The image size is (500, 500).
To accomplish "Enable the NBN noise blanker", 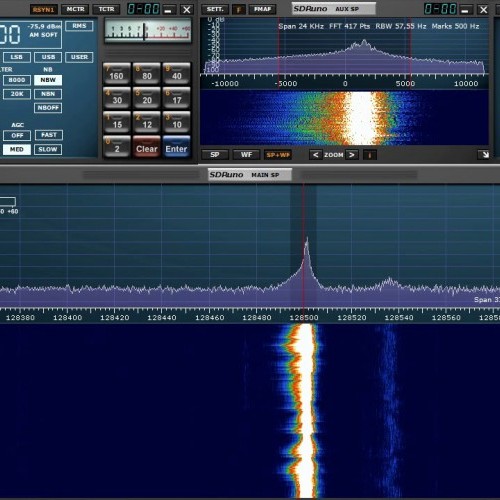I will [48, 94].
